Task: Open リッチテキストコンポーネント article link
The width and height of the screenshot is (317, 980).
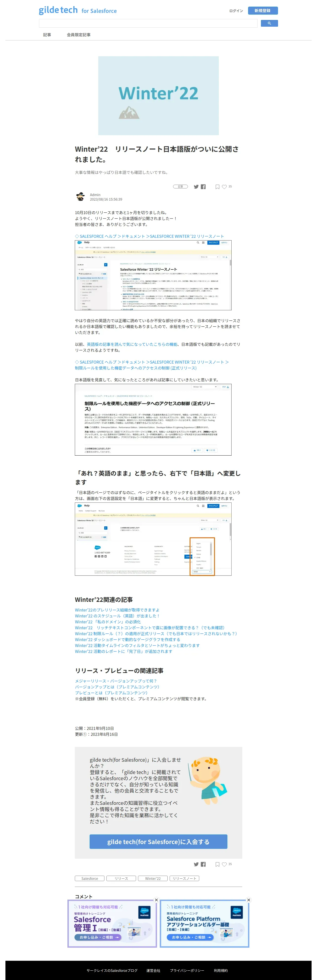Action: [150, 628]
